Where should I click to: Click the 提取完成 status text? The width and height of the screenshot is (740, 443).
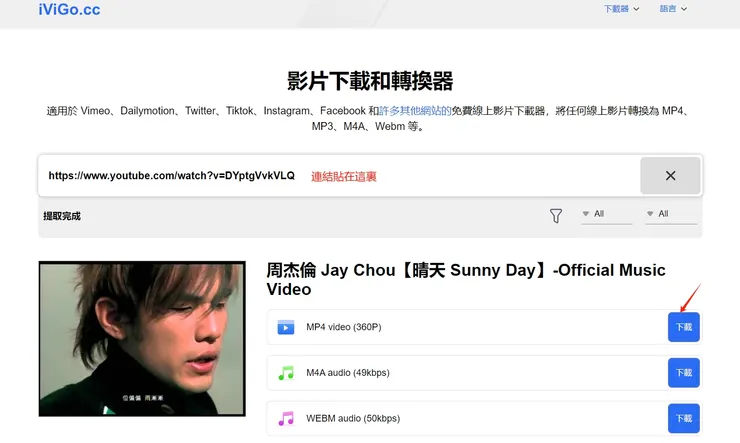pos(62,216)
